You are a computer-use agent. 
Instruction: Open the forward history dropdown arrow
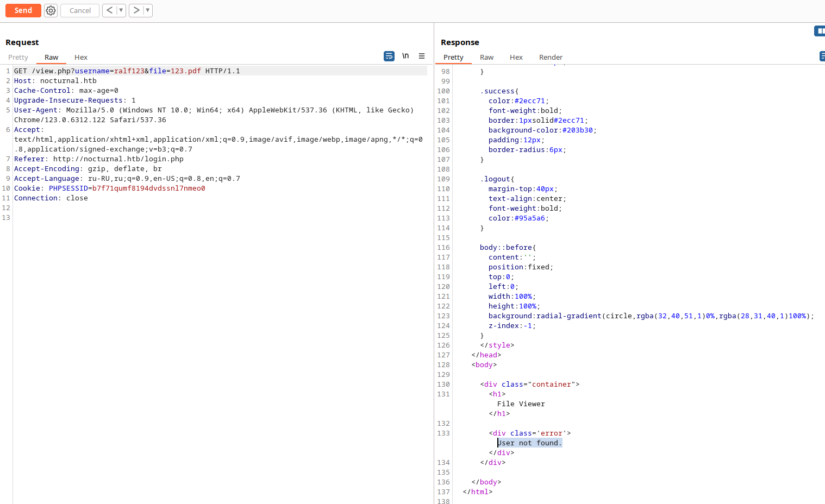pos(148,10)
